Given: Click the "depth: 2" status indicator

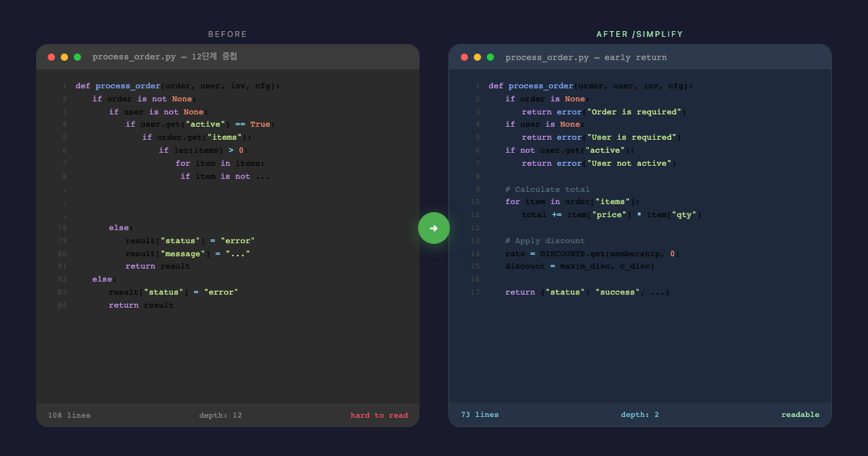Looking at the screenshot, I should [x=639, y=415].
